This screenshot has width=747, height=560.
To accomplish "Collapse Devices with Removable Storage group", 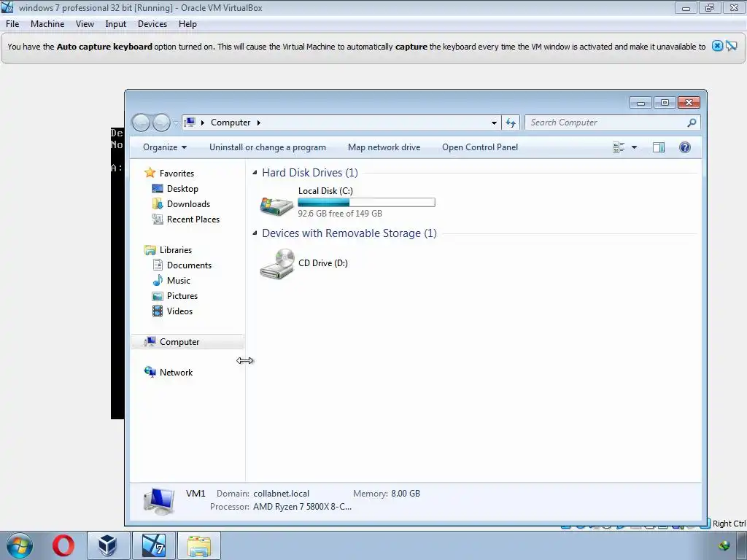I will [x=255, y=233].
